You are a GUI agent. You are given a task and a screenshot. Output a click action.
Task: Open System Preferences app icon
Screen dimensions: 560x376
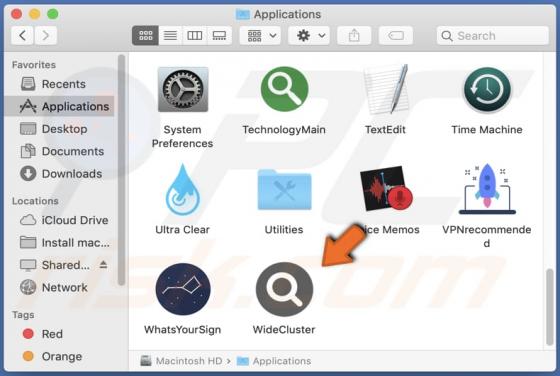[183, 90]
